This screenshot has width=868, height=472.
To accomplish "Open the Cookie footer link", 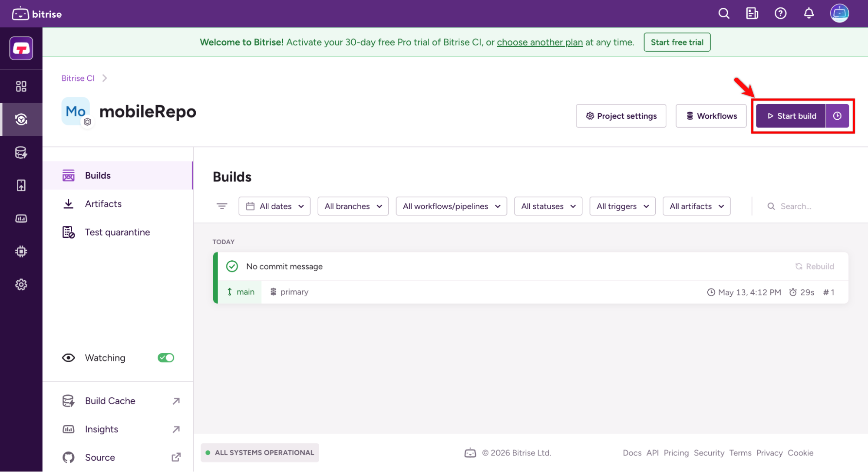I will [x=801, y=453].
